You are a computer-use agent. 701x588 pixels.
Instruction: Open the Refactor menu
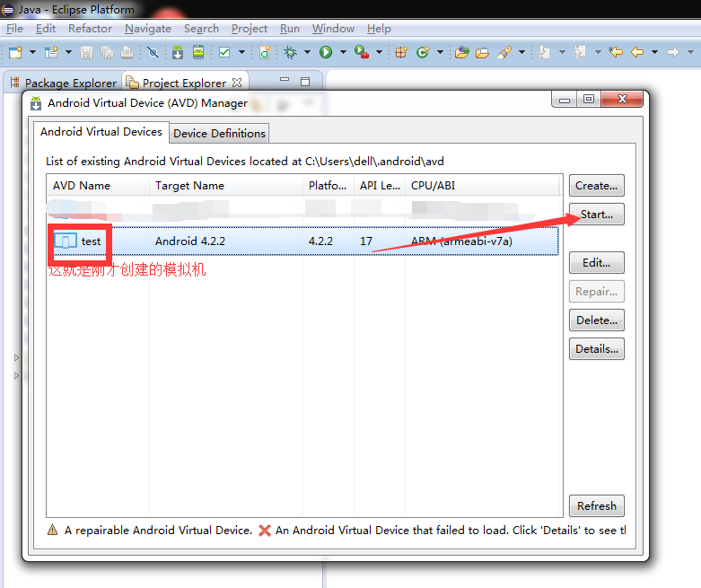pyautogui.click(x=90, y=29)
